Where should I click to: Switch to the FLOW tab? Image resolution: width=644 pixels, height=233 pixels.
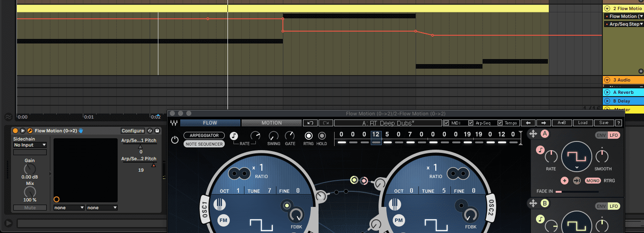[x=210, y=123]
